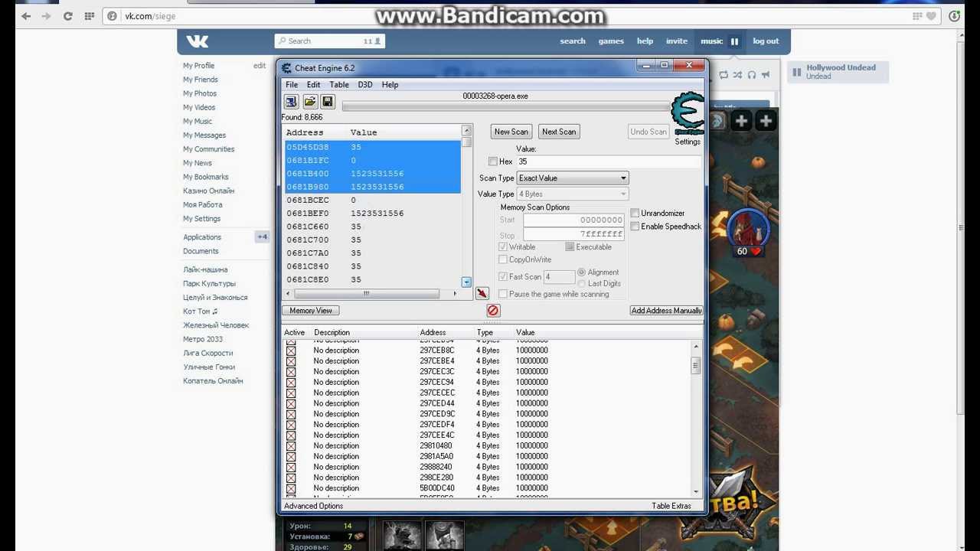Click the second plus slot in the game
The height and width of the screenshot is (551, 980).
pyautogui.click(x=766, y=120)
